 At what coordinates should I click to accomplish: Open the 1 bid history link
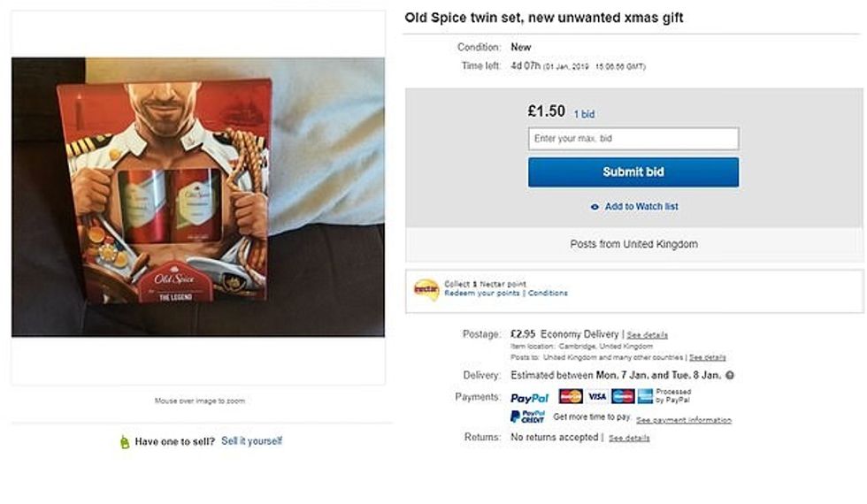[584, 114]
